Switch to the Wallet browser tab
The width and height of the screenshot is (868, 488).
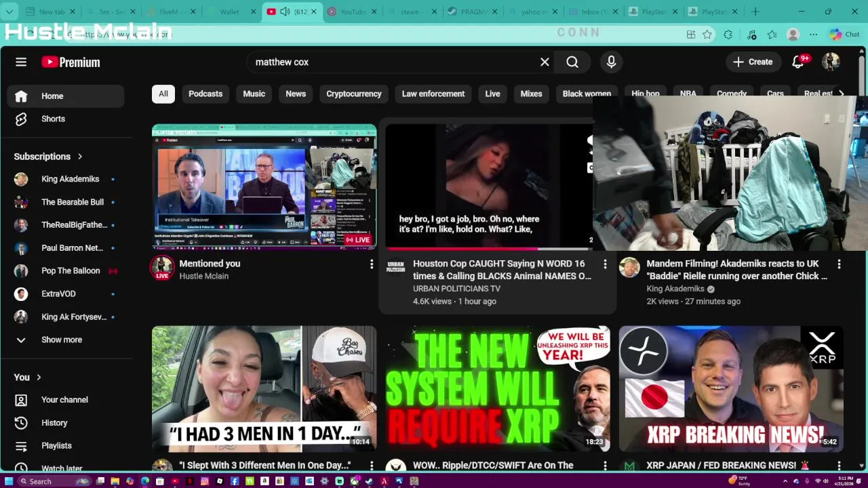pyautogui.click(x=229, y=12)
